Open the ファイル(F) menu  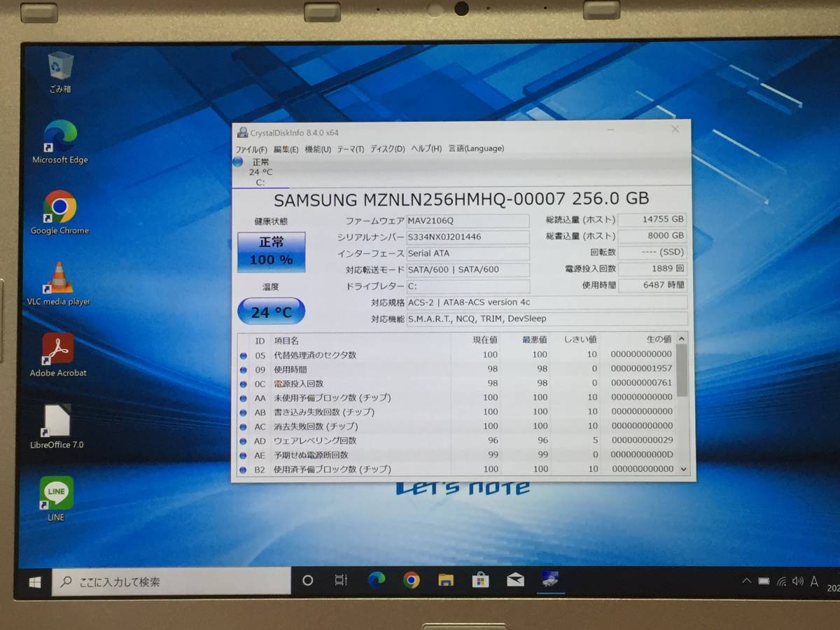251,149
